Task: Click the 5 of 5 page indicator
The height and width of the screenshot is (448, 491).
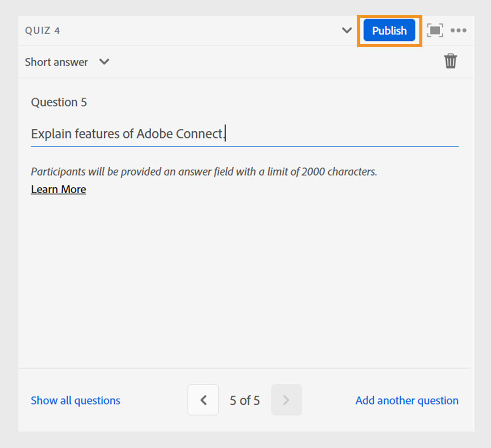Action: [245, 400]
